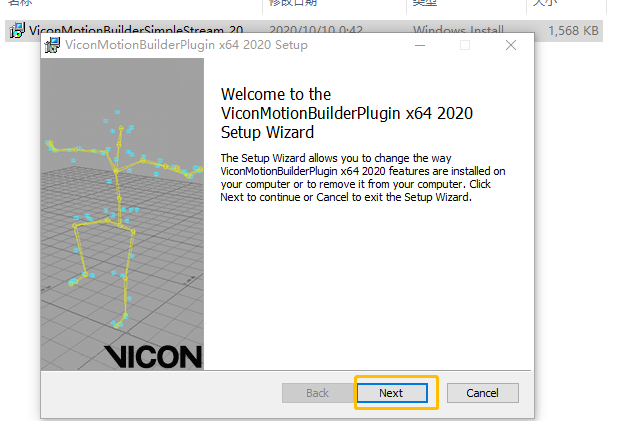The width and height of the screenshot is (617, 421).
Task: Click the yellow motion-capture skeleton image
Action: pyautogui.click(x=122, y=220)
